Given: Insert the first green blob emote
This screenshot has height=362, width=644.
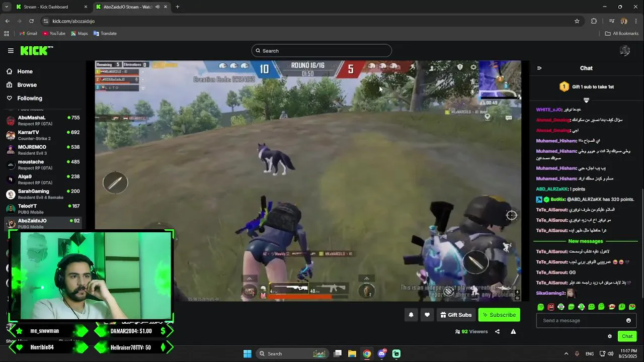Looking at the screenshot, I should (x=541, y=307).
